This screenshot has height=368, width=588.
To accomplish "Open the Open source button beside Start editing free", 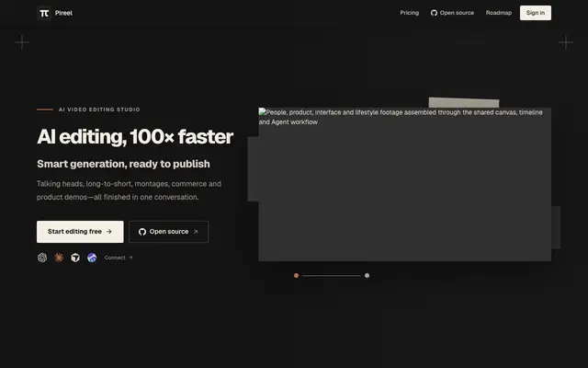I will pos(168,232).
